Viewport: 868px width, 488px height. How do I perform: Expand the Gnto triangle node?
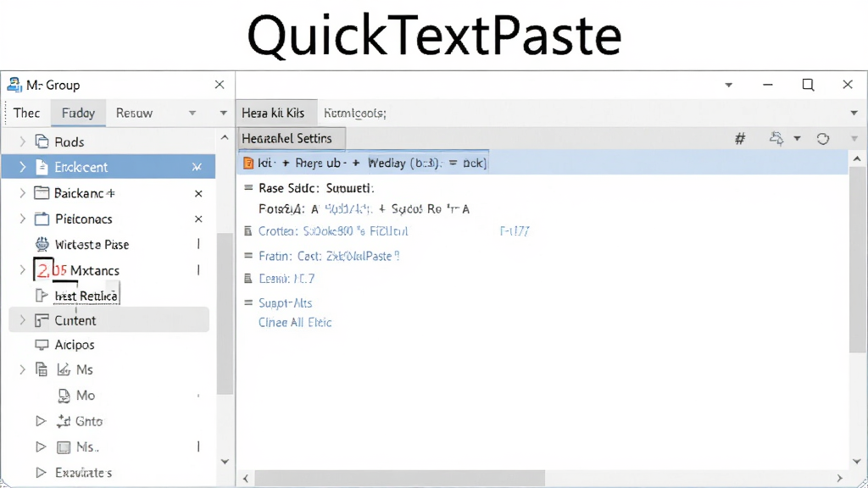(x=41, y=421)
